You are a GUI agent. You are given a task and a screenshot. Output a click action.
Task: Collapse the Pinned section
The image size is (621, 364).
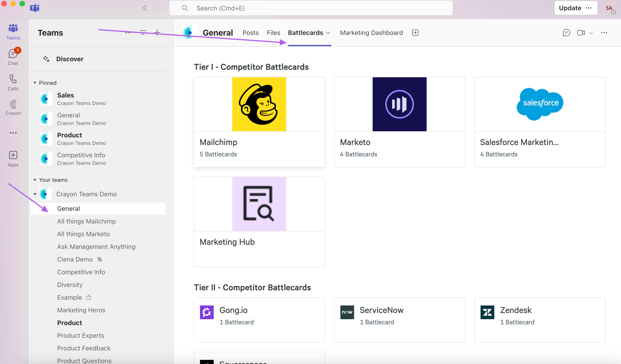click(x=35, y=83)
